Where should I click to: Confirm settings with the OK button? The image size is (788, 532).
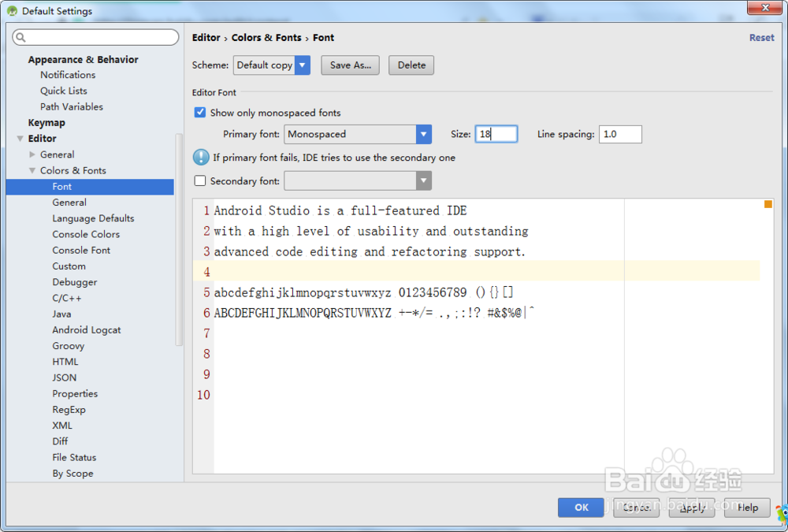coord(581,508)
